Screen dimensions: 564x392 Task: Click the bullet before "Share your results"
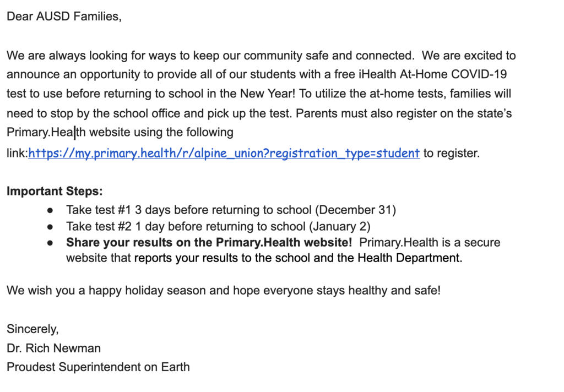(x=51, y=242)
